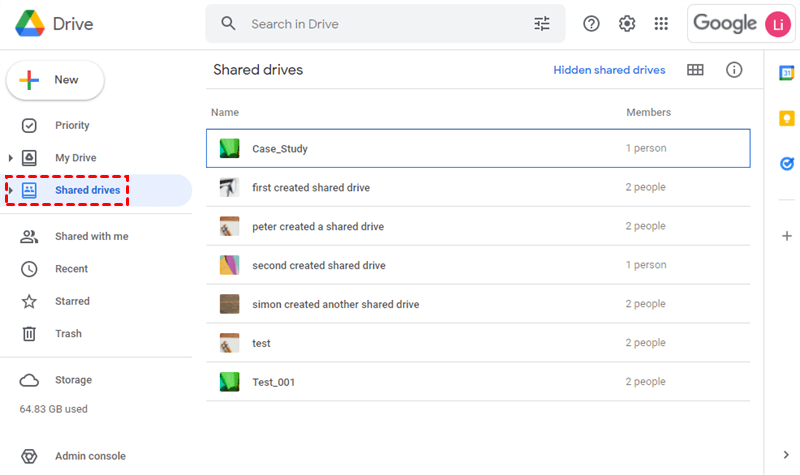Open Google Keep side panel icon
800x475 pixels.
[x=787, y=118]
